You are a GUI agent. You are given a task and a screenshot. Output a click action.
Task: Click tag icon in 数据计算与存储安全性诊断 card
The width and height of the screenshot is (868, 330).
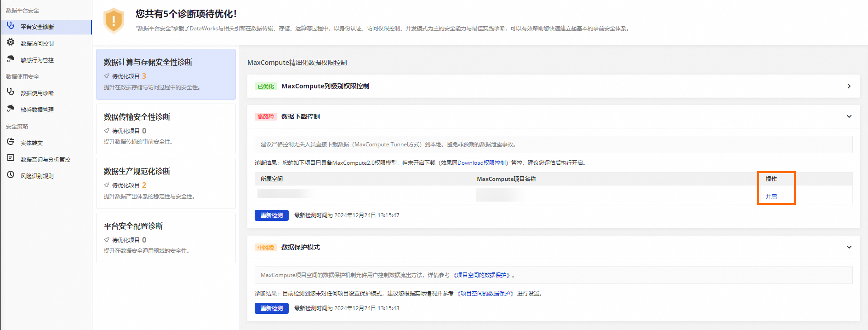coord(107,76)
